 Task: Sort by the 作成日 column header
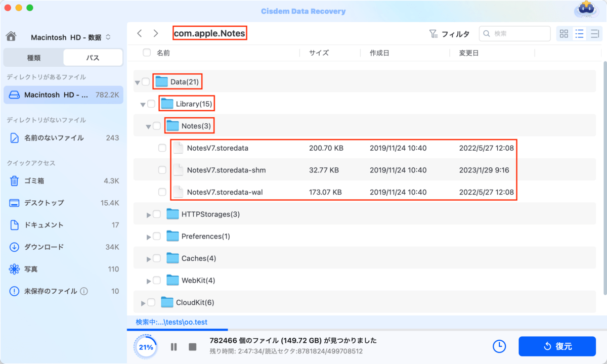point(379,53)
